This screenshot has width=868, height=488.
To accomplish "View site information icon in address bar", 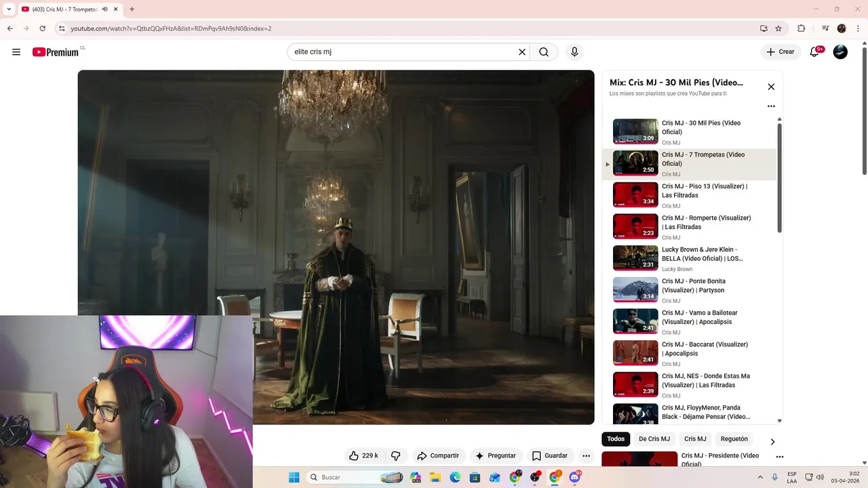I will coord(62,28).
